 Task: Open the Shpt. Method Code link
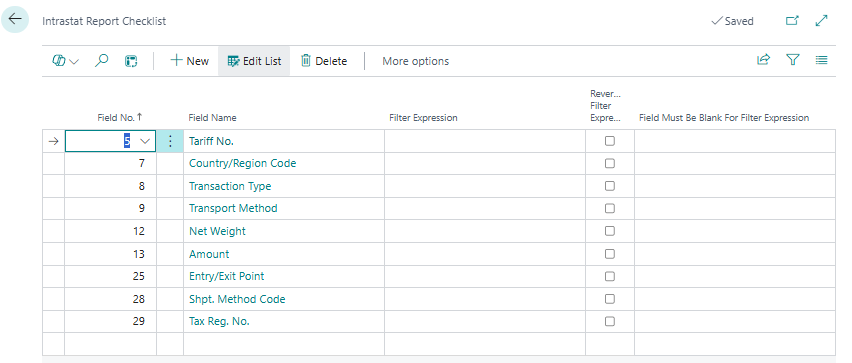[x=237, y=299]
